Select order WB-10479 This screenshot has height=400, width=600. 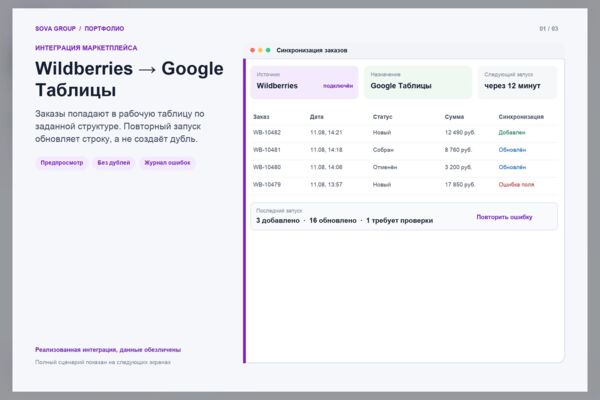point(267,184)
